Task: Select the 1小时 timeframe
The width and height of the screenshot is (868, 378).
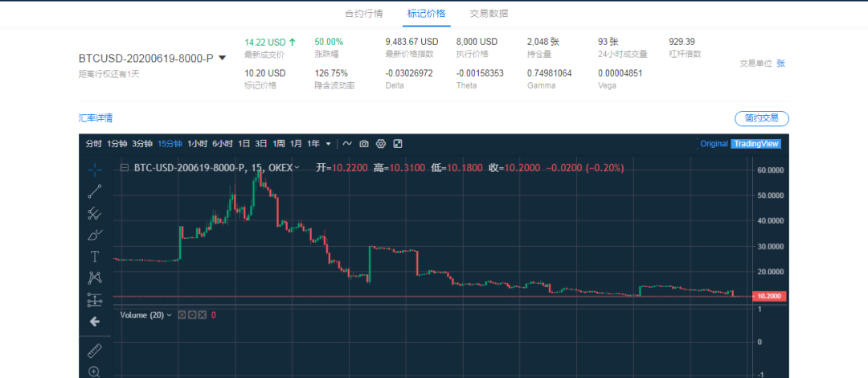Action: tap(197, 143)
